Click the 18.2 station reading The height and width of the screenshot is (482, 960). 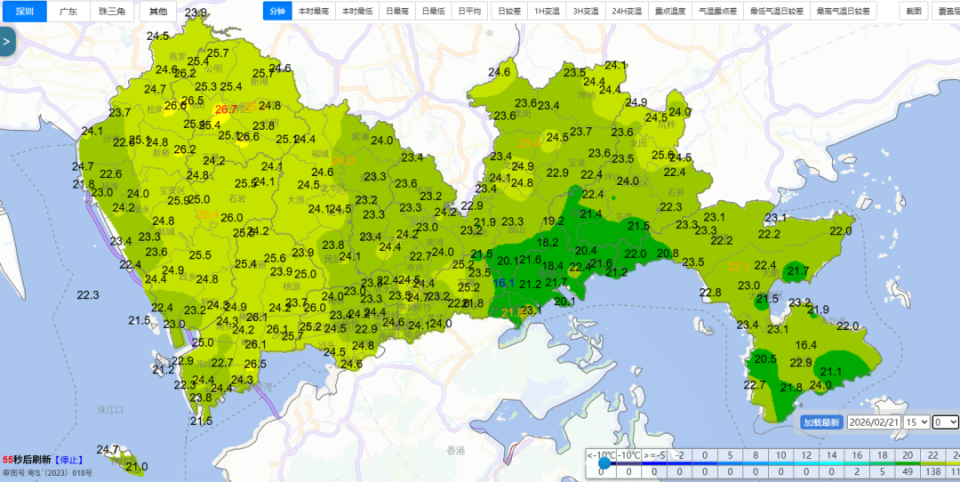click(x=547, y=243)
